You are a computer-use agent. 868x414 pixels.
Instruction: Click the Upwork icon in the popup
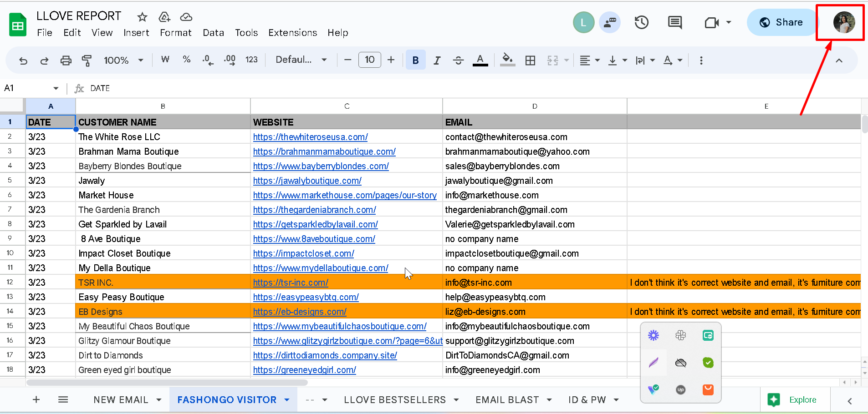pos(681,390)
